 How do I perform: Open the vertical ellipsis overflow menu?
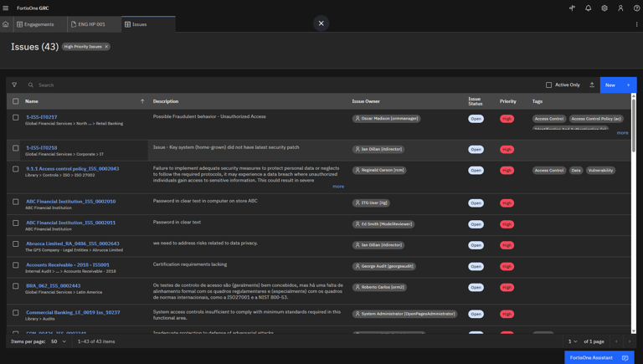tap(636, 24)
